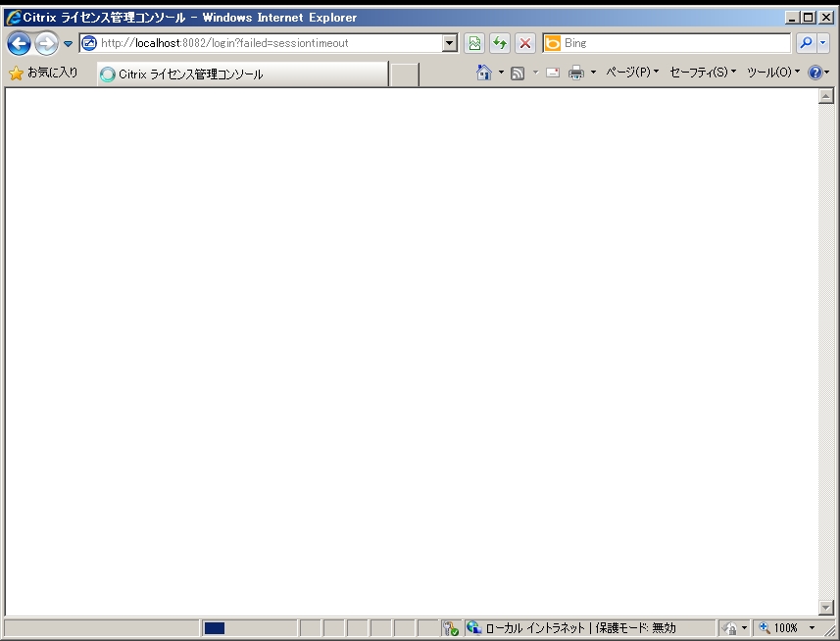Open the ページ(P) menu

pos(631,74)
